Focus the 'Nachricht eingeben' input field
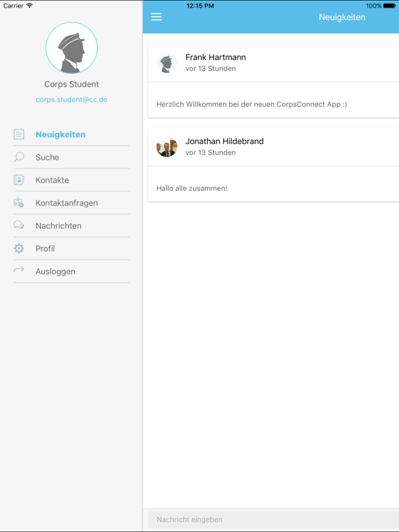Viewport: 399px width, 532px height. (274, 520)
